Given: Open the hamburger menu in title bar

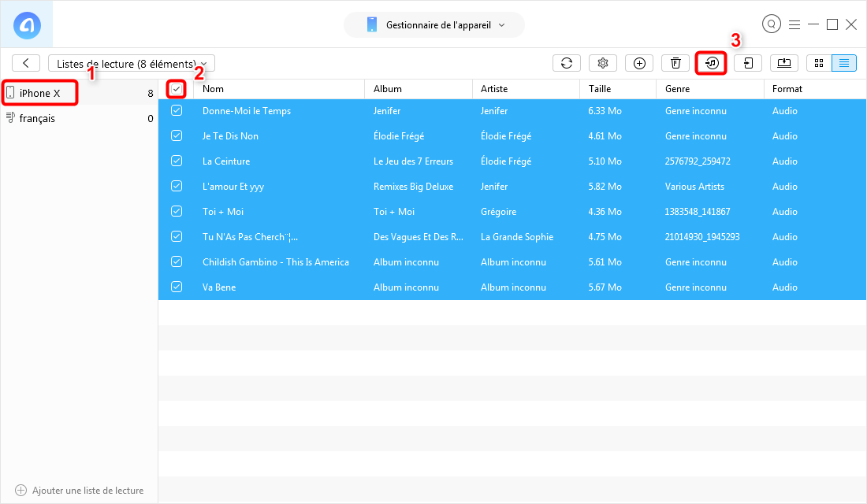Looking at the screenshot, I should (794, 25).
